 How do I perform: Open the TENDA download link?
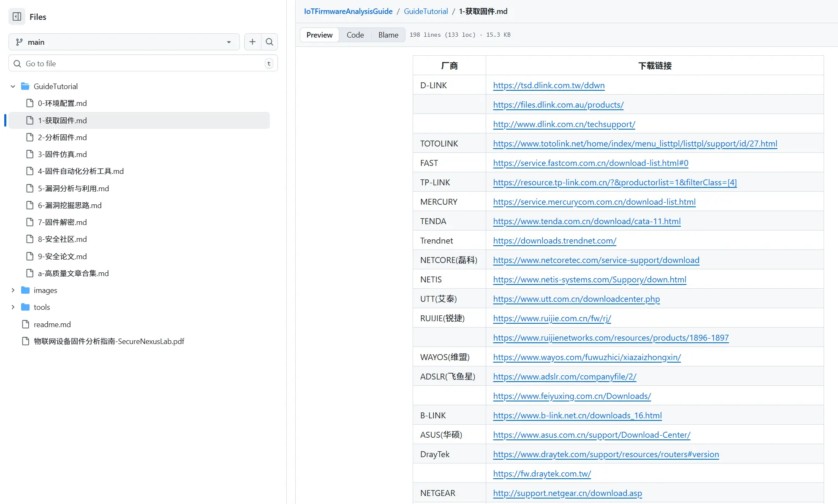(587, 221)
